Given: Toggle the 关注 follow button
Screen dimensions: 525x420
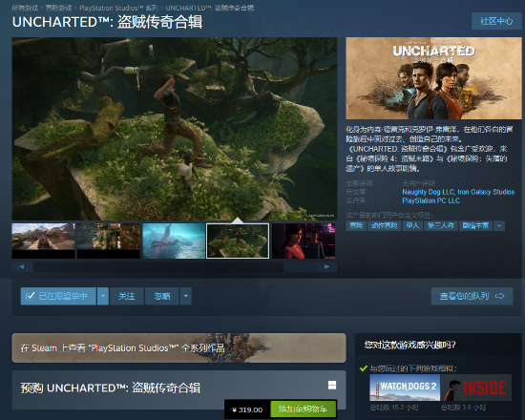Looking at the screenshot, I should (x=127, y=296).
